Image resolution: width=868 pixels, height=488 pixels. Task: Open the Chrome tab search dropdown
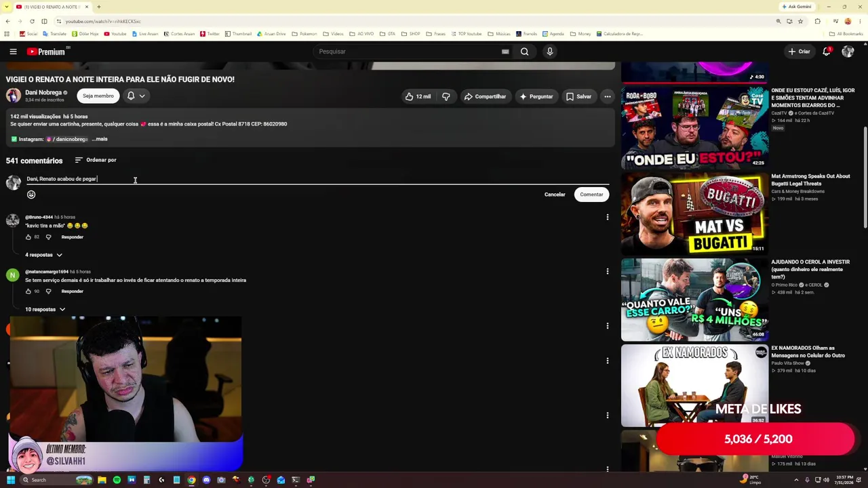(x=7, y=7)
